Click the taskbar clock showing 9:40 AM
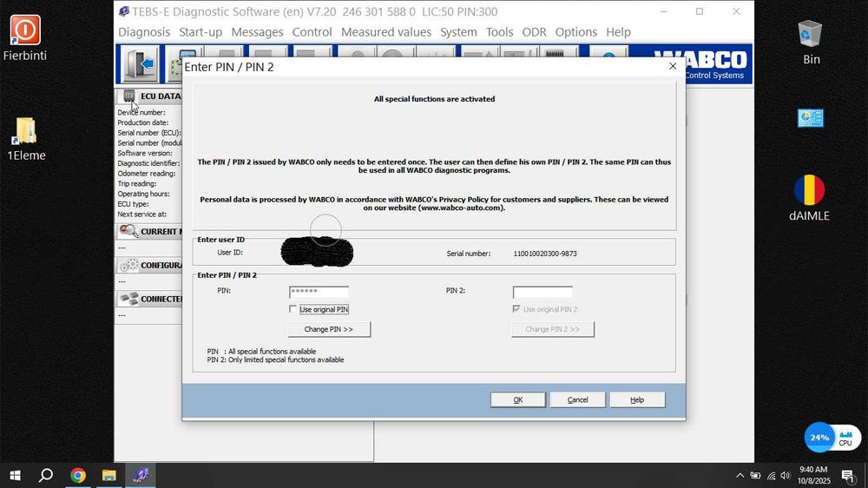This screenshot has width=868, height=488. tap(814, 475)
